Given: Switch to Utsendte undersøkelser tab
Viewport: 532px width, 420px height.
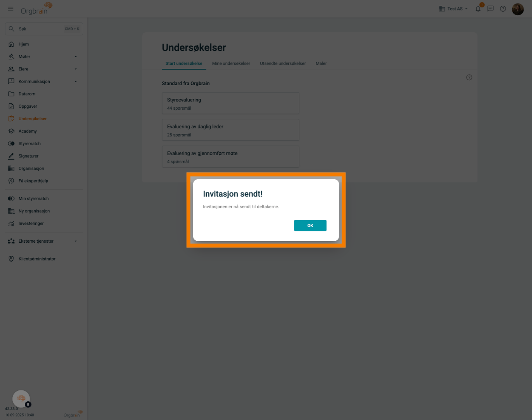Looking at the screenshot, I should (x=283, y=64).
